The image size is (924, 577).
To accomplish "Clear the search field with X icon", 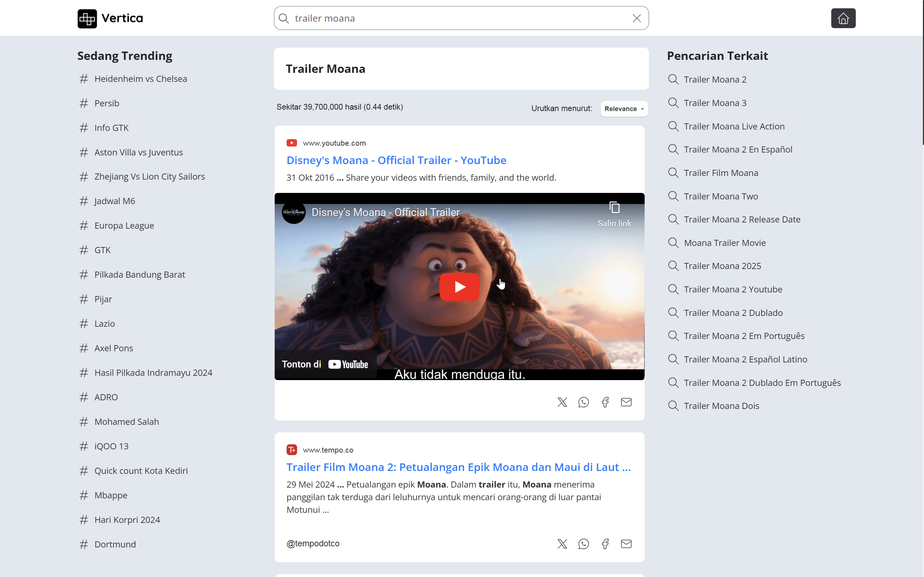I will point(636,18).
